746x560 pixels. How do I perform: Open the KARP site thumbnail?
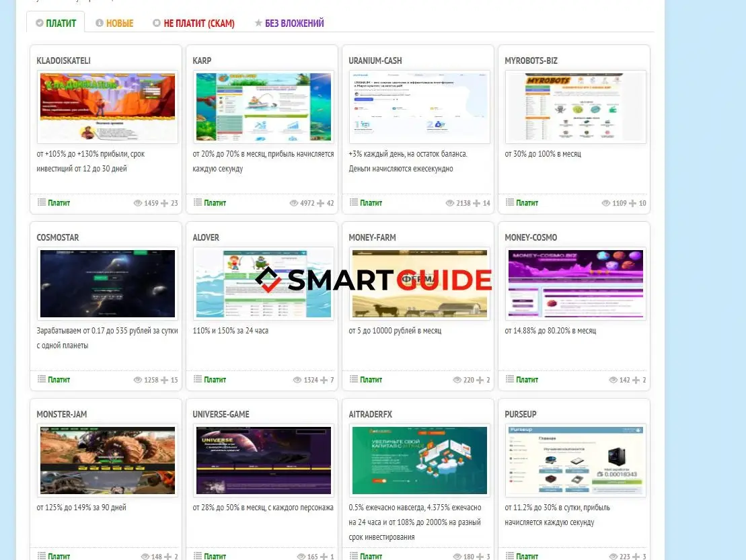point(263,107)
